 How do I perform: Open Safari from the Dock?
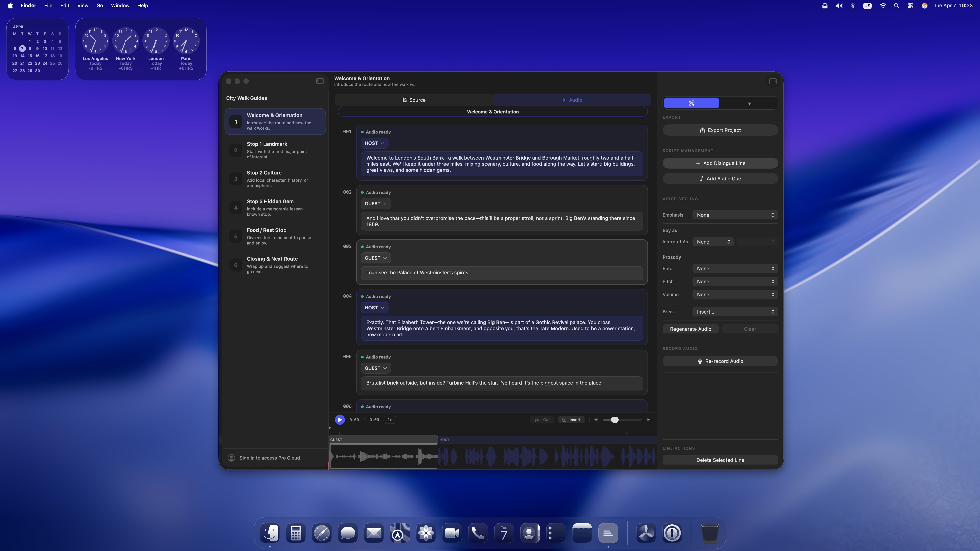[322, 533]
